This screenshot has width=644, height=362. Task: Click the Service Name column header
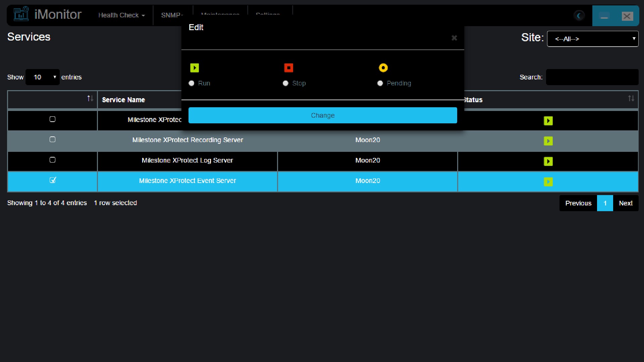(123, 100)
